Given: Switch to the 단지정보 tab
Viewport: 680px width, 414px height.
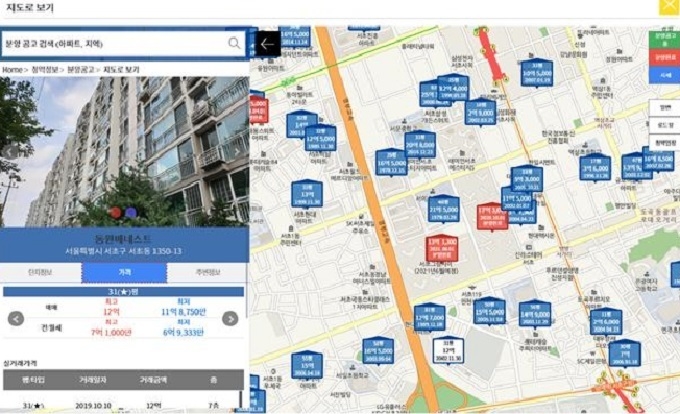Looking at the screenshot, I should coord(40,272).
